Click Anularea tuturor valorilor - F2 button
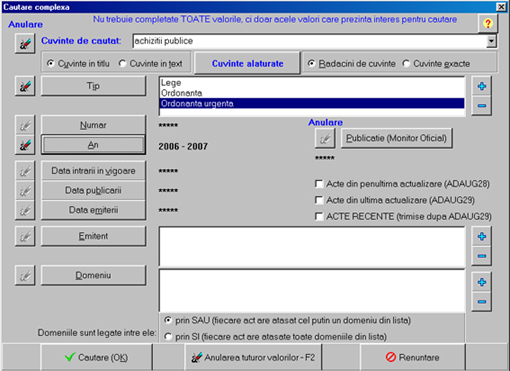The height and width of the screenshot is (371, 510). [253, 357]
